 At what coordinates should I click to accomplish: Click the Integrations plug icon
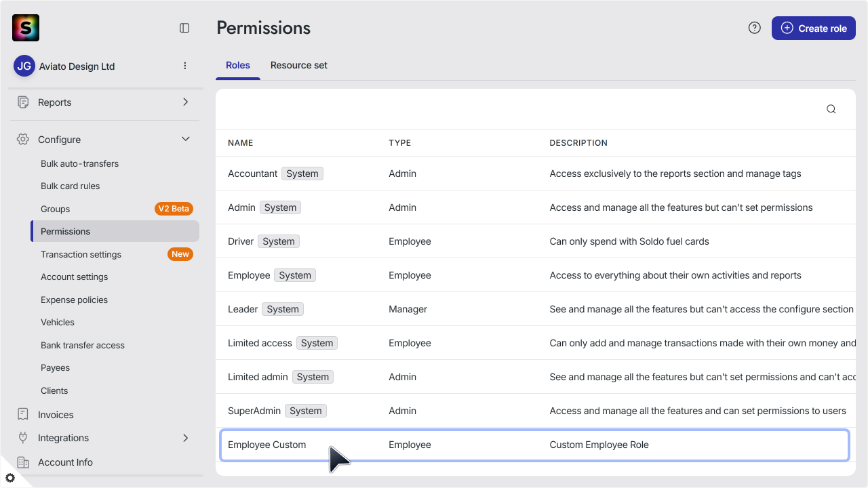tap(23, 438)
